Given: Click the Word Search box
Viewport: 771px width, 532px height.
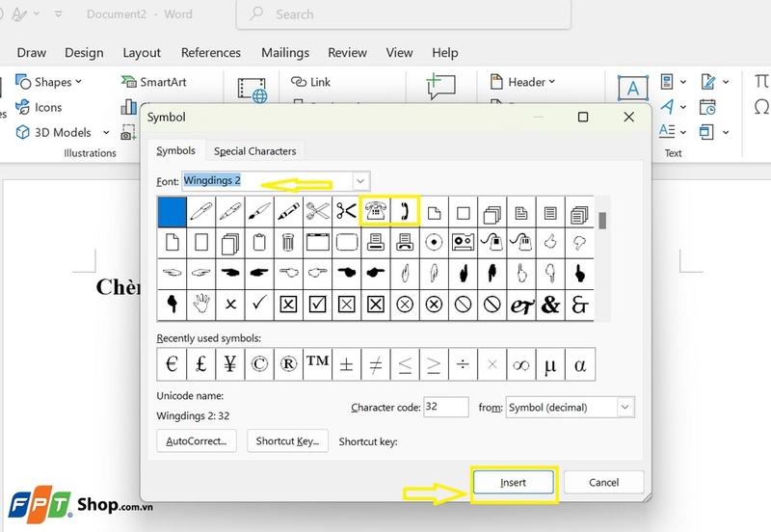Looking at the screenshot, I should click(403, 14).
